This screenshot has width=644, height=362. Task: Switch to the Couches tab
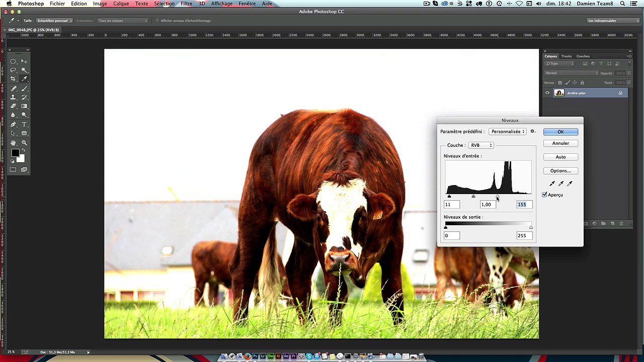[x=583, y=56]
